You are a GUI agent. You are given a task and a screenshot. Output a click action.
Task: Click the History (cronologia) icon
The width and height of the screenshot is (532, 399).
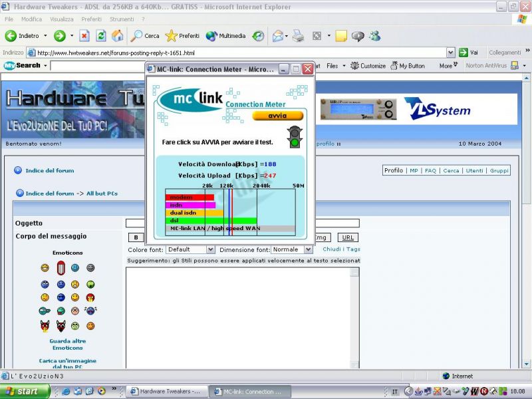[x=258, y=36]
